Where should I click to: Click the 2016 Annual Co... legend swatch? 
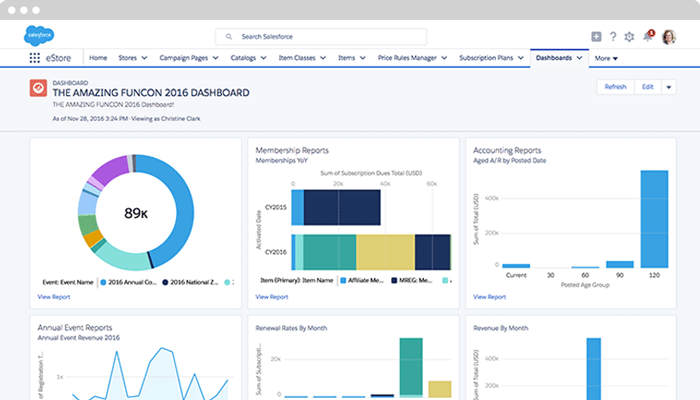pyautogui.click(x=103, y=282)
